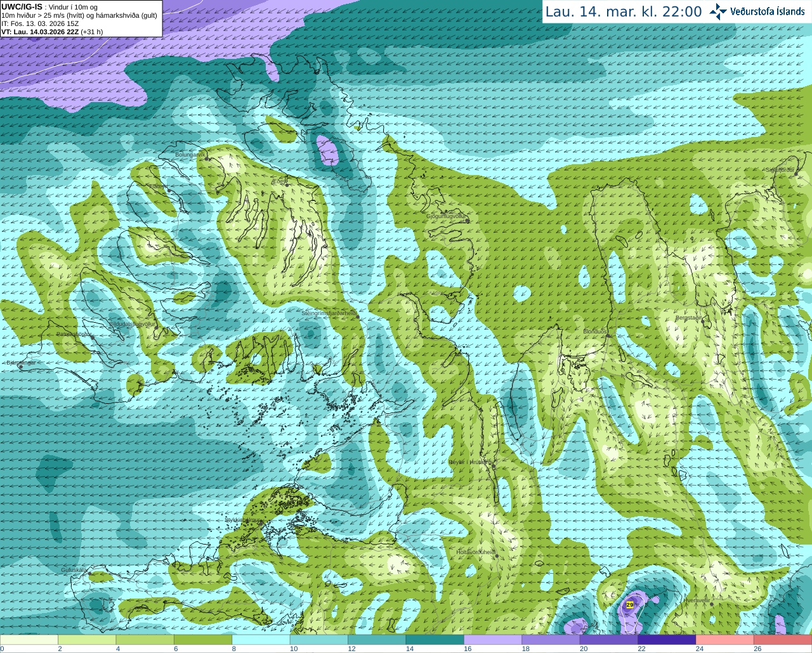Click the Bolungarvík station label
812x653 pixels.
pyautogui.click(x=190, y=154)
